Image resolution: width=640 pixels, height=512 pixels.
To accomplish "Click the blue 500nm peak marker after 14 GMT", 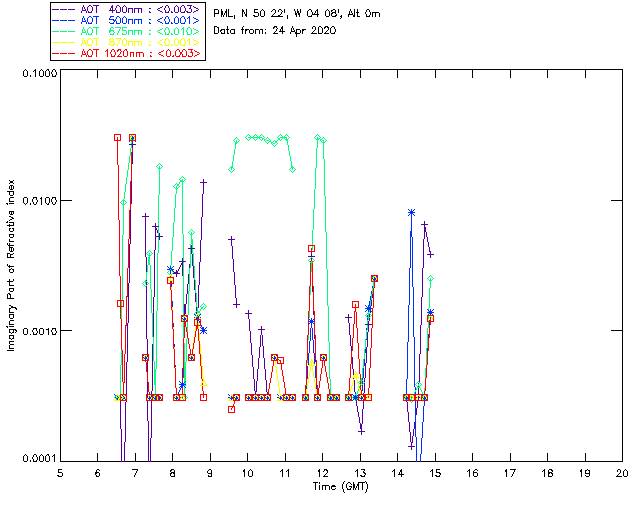I will click(411, 212).
